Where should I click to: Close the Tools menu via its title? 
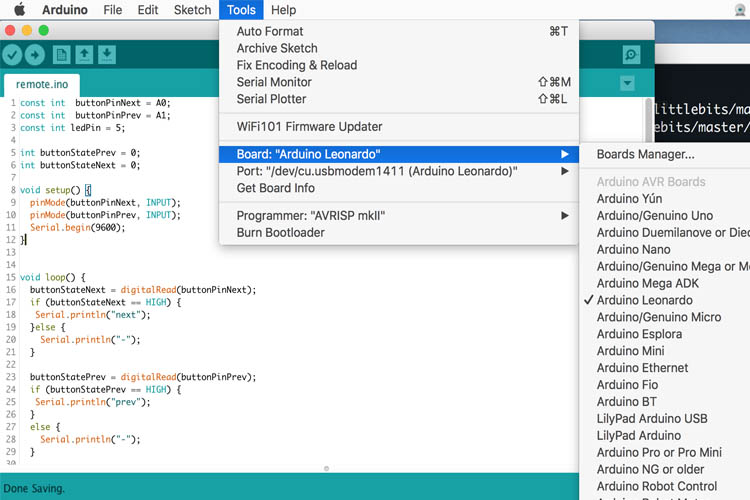tap(241, 10)
